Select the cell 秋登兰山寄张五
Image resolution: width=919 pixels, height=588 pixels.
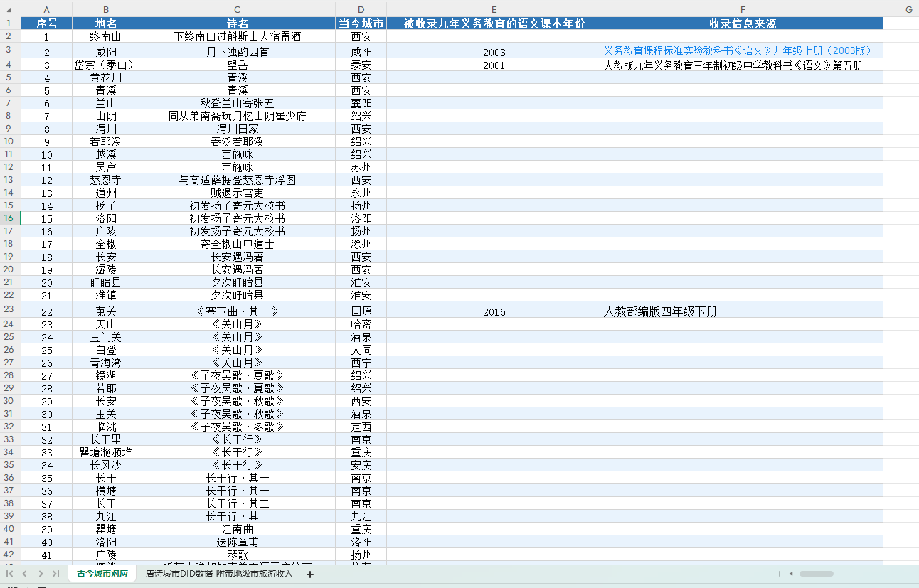[238, 103]
